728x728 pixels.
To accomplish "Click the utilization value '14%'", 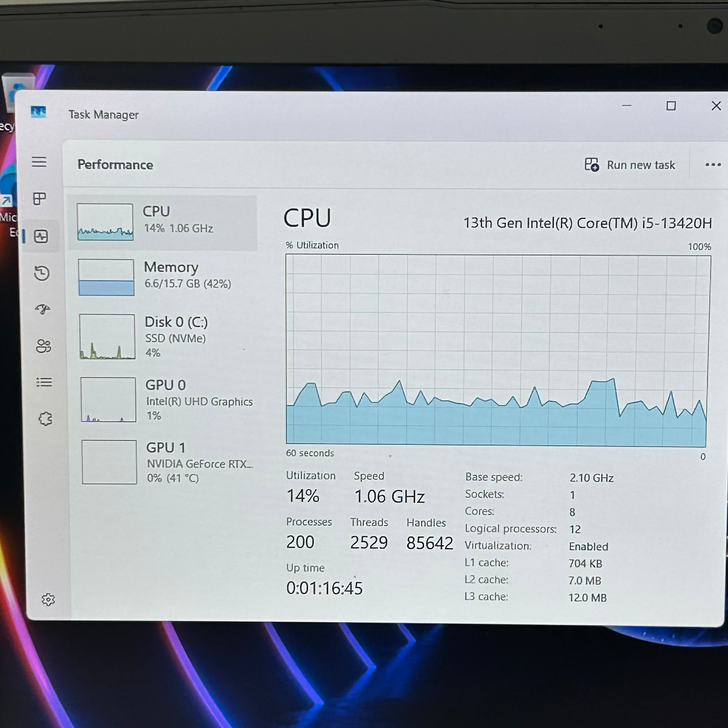I will tap(303, 495).
